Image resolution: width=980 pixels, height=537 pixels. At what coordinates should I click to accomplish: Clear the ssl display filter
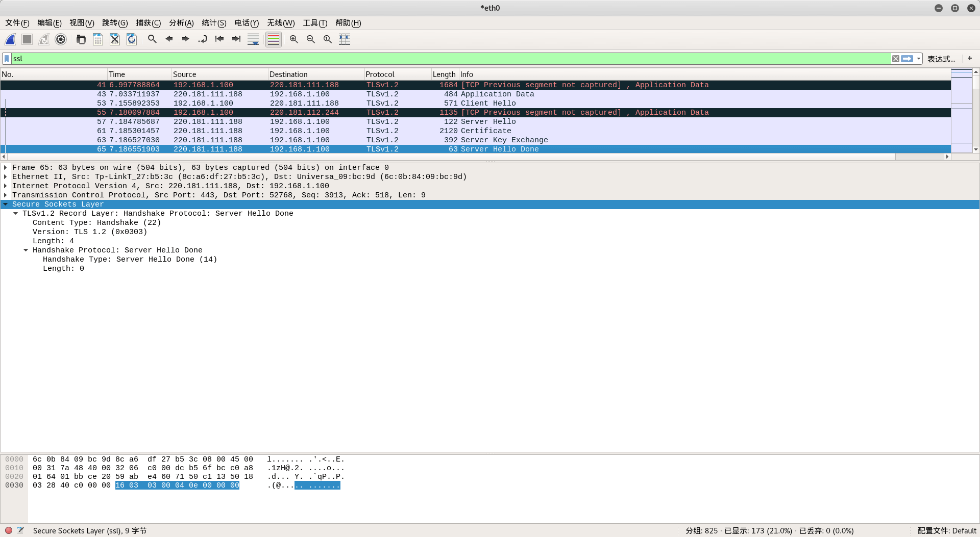coord(895,59)
